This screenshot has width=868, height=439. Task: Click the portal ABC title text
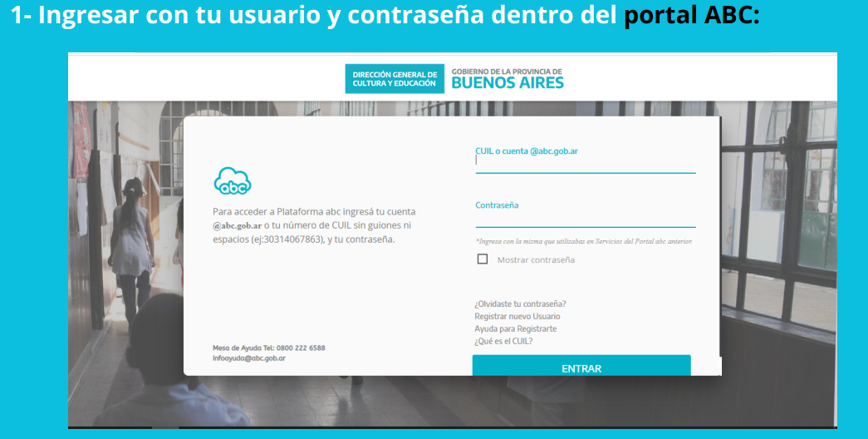[x=691, y=16]
